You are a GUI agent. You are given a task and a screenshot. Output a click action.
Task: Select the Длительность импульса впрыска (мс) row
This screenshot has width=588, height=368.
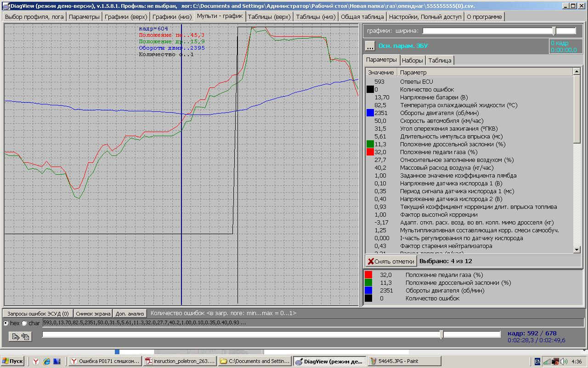pos(469,136)
